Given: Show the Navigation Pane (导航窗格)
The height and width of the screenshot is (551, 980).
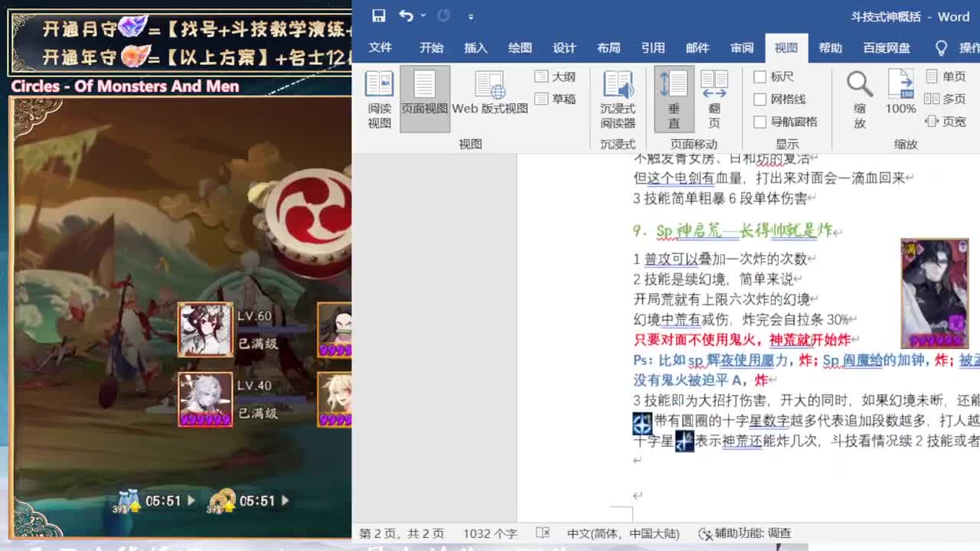Looking at the screenshot, I should tap(786, 120).
